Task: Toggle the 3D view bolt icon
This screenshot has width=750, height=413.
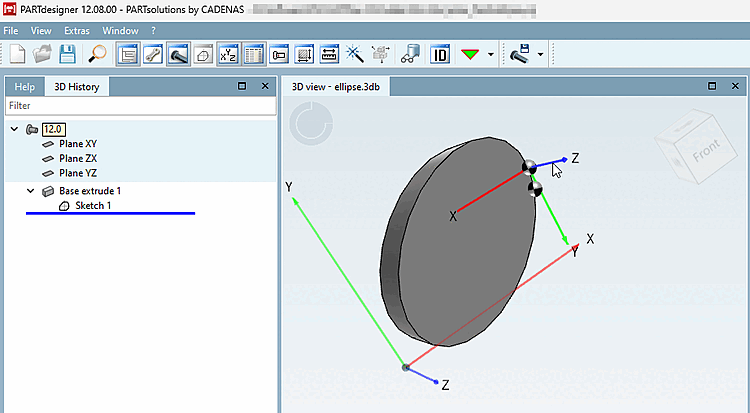Action: coord(178,54)
